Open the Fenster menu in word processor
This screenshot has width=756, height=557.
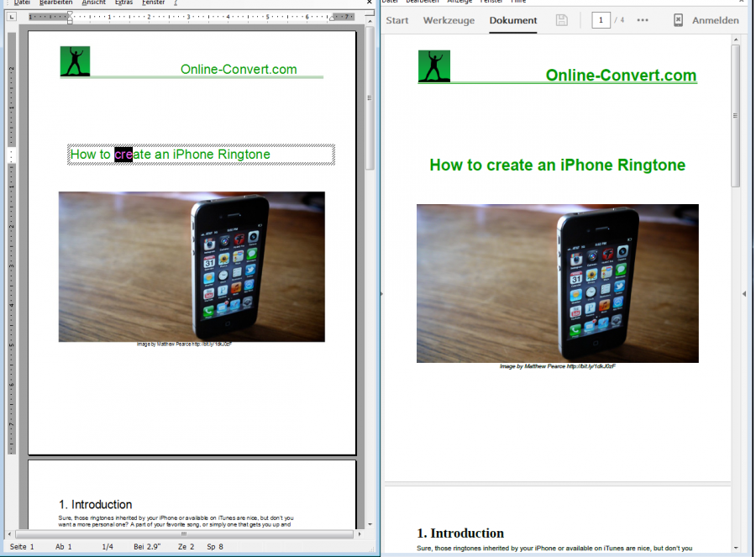pyautogui.click(x=154, y=3)
